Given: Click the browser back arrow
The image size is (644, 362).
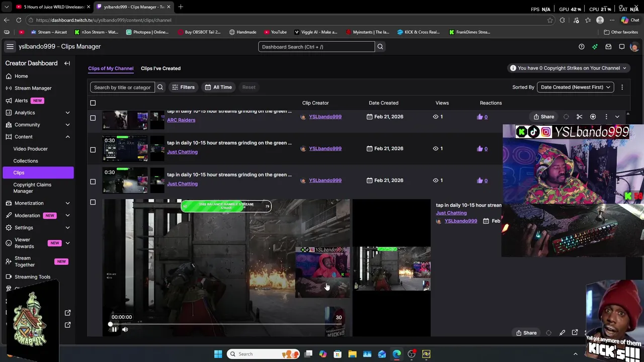Looking at the screenshot, I should pos(7,20).
